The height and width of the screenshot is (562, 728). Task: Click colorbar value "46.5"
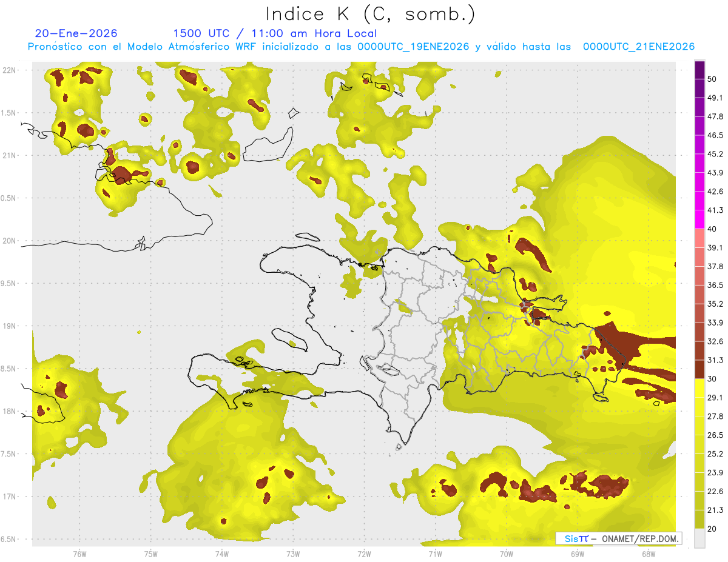pyautogui.click(x=715, y=135)
